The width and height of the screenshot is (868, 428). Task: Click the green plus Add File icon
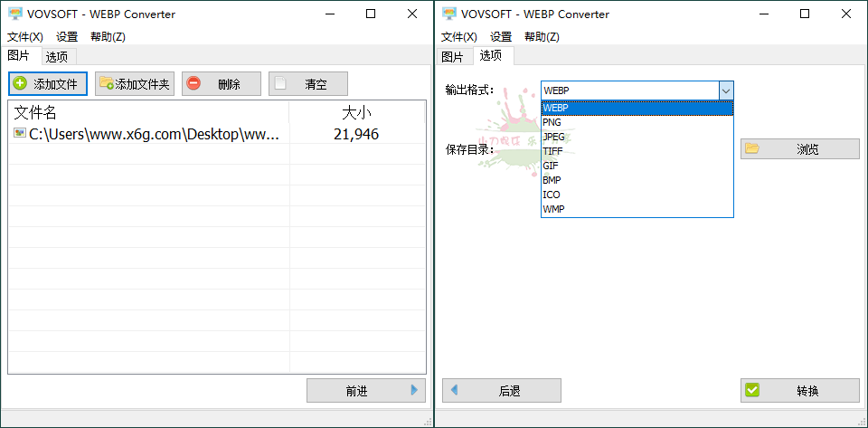[x=21, y=84]
